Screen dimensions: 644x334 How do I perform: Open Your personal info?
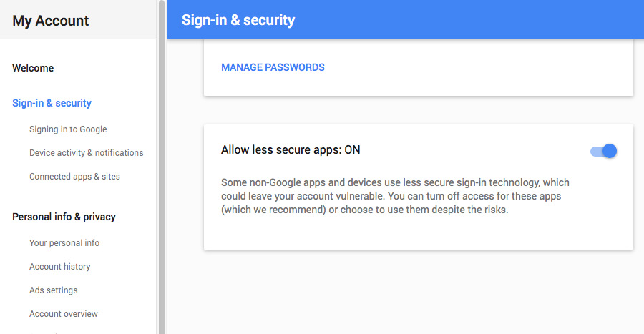coord(64,243)
